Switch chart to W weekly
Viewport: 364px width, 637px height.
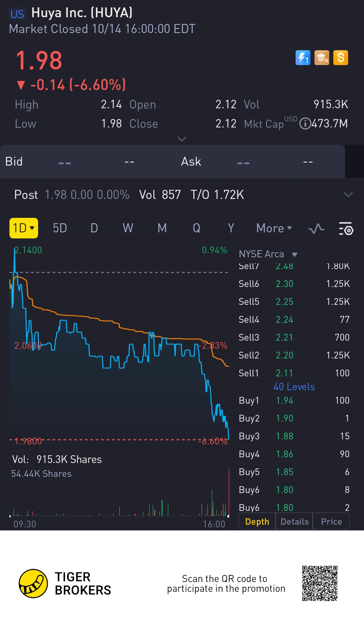(128, 228)
